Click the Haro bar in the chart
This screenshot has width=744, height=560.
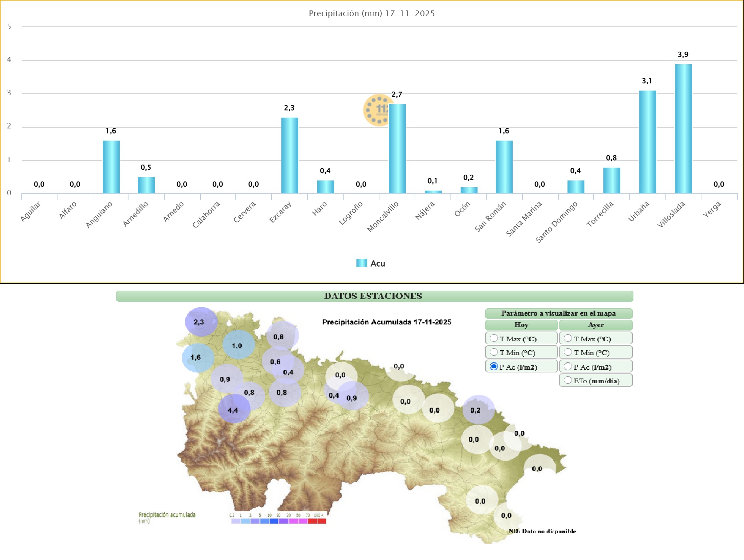[326, 187]
